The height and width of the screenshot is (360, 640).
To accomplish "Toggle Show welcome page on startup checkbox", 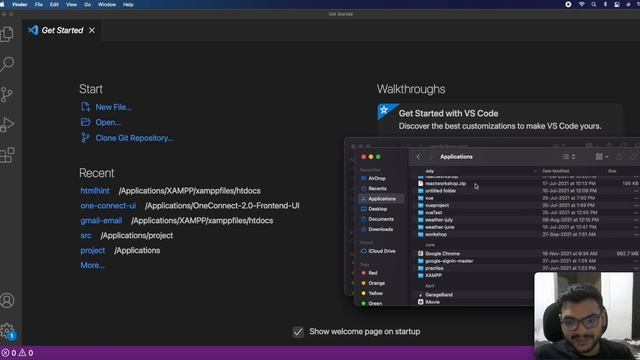I will pyautogui.click(x=298, y=332).
